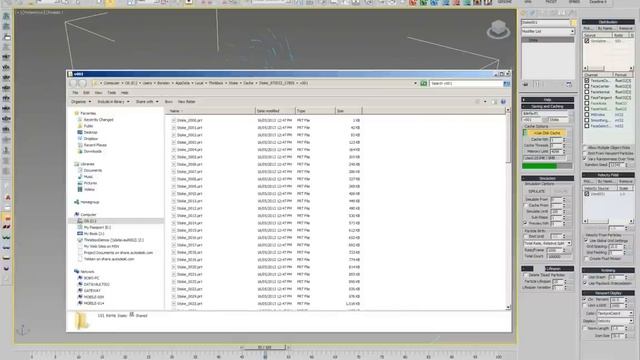Enable the FaceCenter channel checkbox
Image resolution: width=640 pixels, height=360 pixels.
tap(587, 87)
